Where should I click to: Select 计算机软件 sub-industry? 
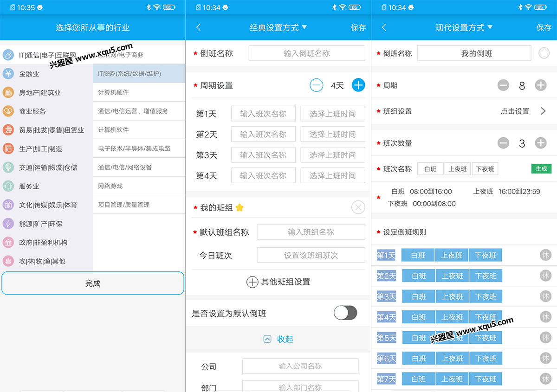tap(139, 130)
